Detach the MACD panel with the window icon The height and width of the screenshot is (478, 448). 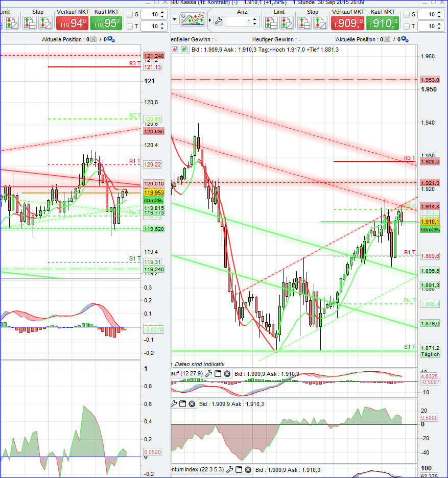click(x=218, y=374)
